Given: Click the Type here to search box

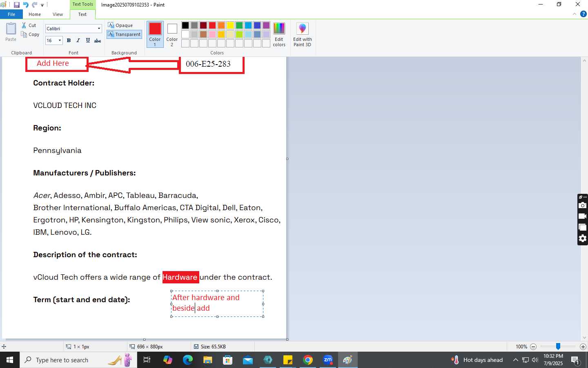Looking at the screenshot, I should coord(78,360).
